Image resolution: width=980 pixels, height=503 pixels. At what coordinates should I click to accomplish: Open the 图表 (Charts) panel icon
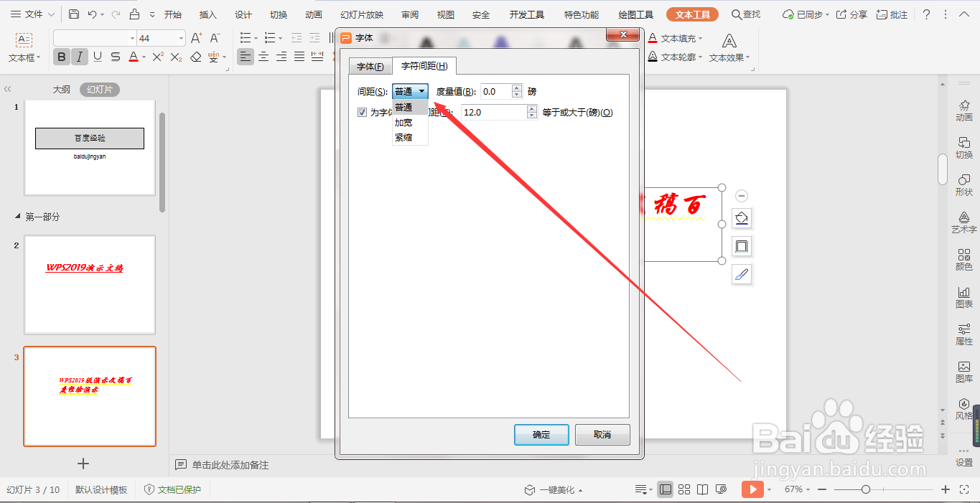(964, 296)
